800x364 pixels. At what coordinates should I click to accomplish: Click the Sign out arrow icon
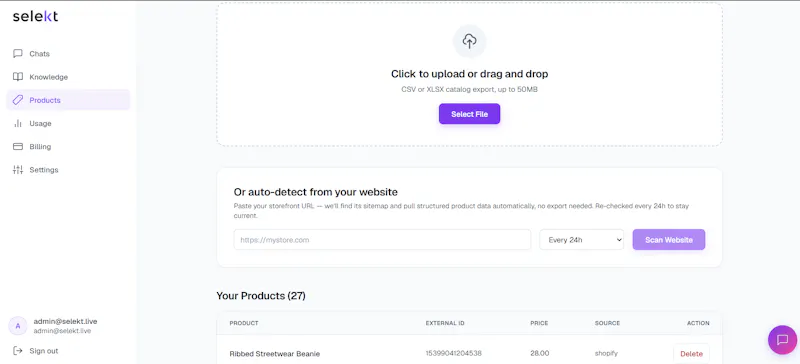pyautogui.click(x=18, y=351)
